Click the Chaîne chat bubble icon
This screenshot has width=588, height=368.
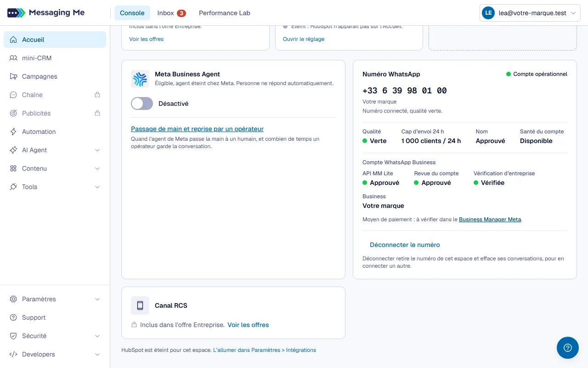13,95
